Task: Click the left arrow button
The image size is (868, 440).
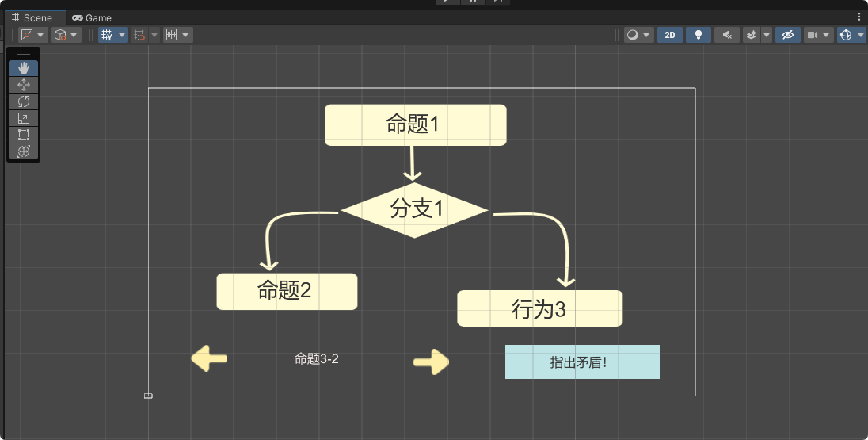Action: [x=209, y=358]
